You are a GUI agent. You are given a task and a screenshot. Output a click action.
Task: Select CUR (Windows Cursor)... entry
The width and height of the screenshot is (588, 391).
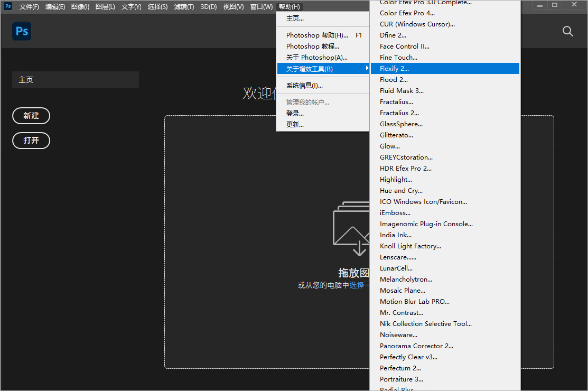click(445, 24)
